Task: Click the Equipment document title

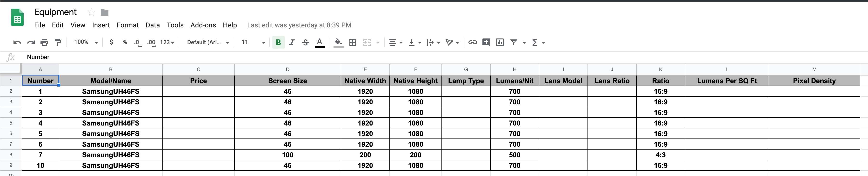Action: pos(56,12)
